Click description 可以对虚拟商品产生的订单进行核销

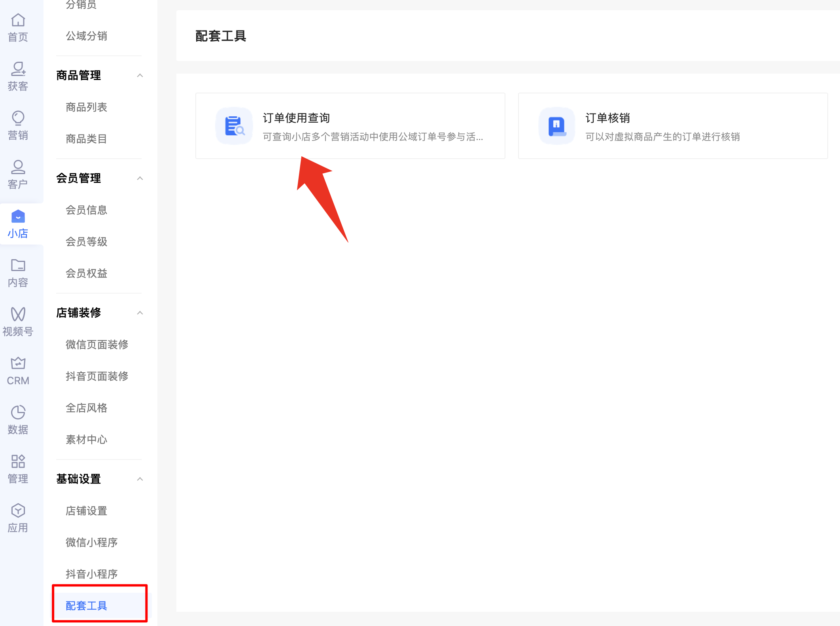click(x=663, y=137)
